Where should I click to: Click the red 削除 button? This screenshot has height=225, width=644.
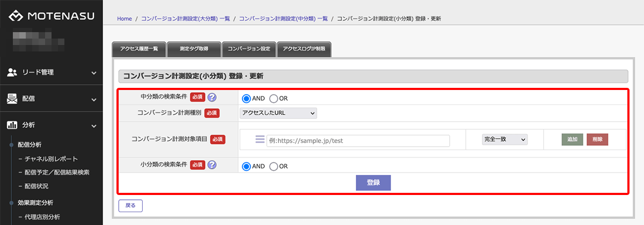[x=597, y=139]
